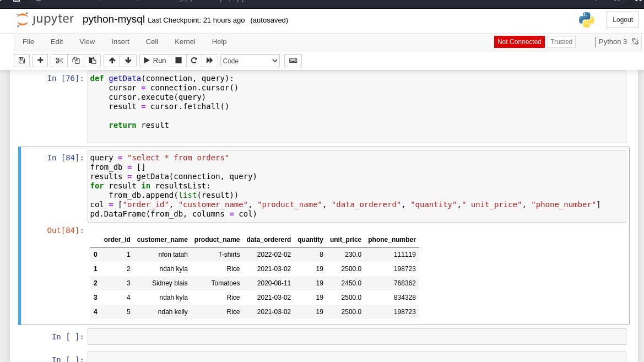
Task: Open the Cell menu
Action: pos(152,42)
